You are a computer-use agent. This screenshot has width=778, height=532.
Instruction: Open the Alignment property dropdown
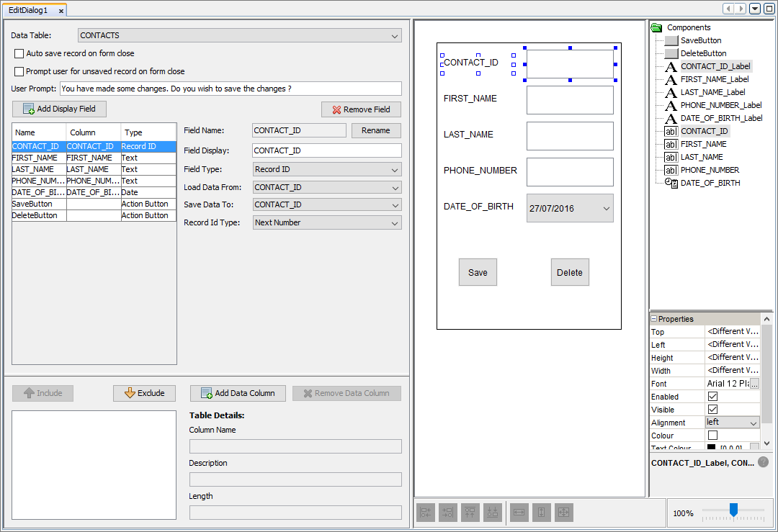click(733, 423)
